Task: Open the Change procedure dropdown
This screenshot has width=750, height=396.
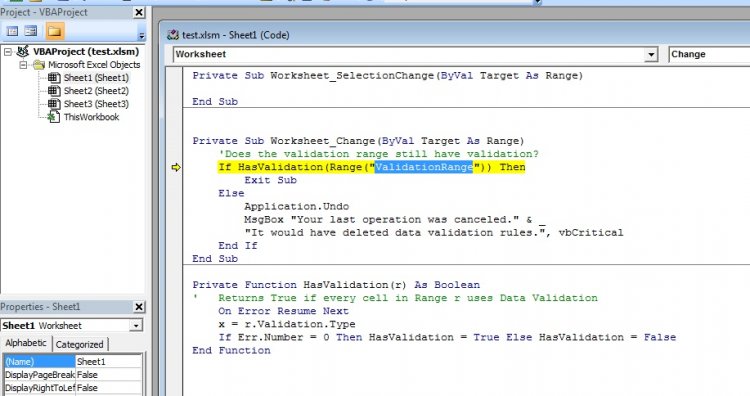Action: click(709, 55)
